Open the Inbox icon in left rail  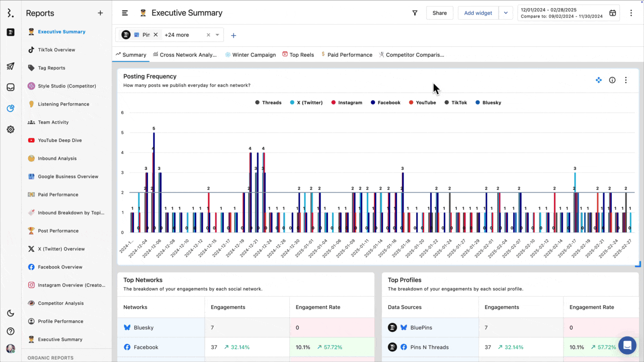tap(11, 87)
